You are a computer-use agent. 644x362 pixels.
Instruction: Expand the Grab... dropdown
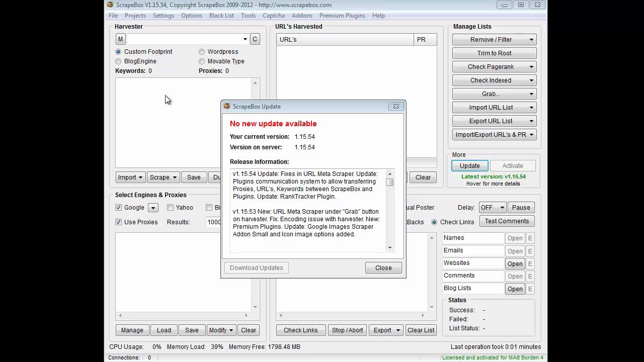pyautogui.click(x=531, y=94)
